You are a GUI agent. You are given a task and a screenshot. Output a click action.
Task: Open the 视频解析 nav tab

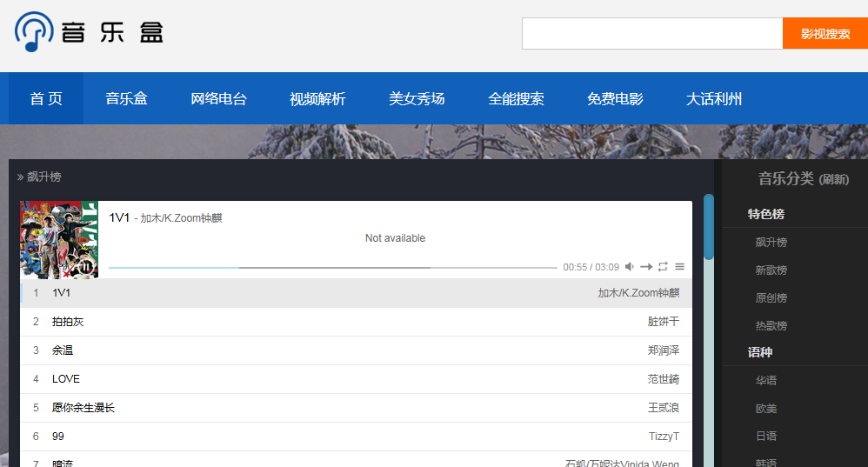(317, 98)
